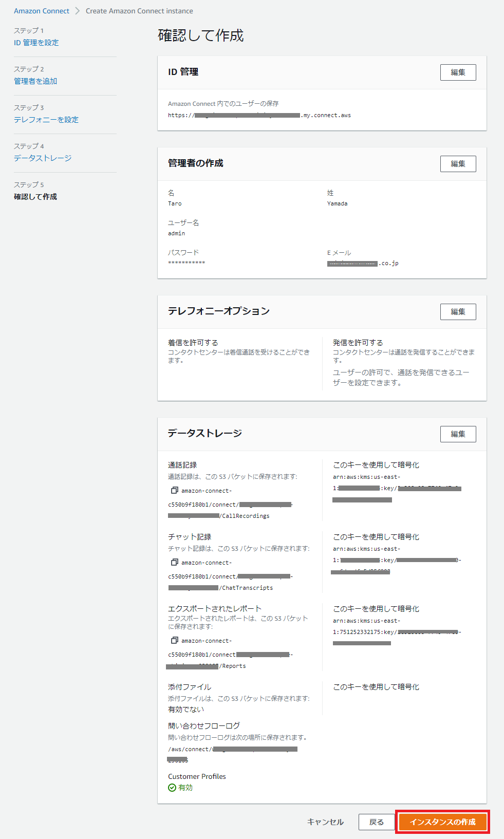Click the チャット記録 heading
Image resolution: width=504 pixels, height=839 pixels.
tap(190, 537)
